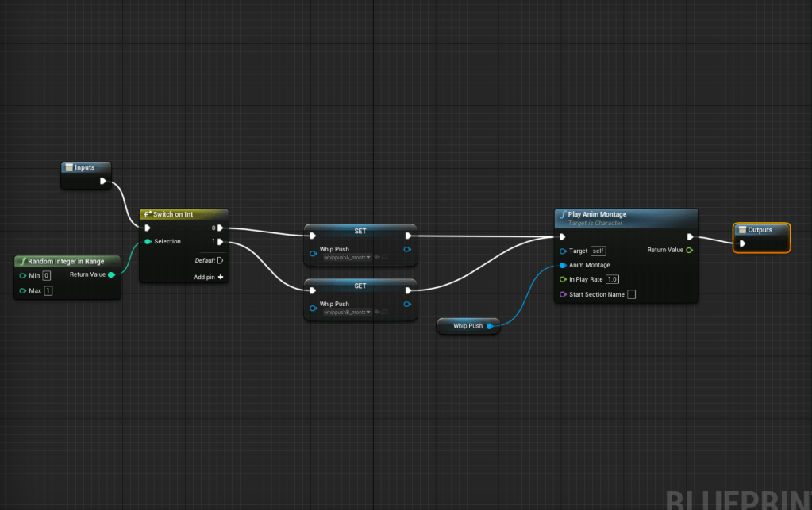Click the use-selected-asset arrow in lower SET node
The image size is (812, 510).
(377, 313)
